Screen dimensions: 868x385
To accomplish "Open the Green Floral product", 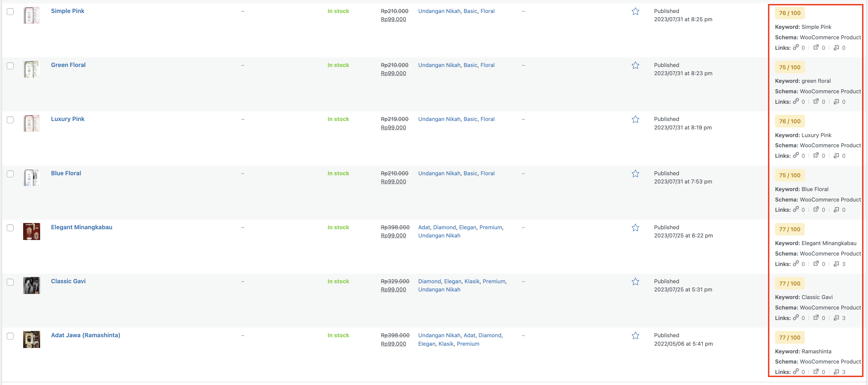I will 68,65.
